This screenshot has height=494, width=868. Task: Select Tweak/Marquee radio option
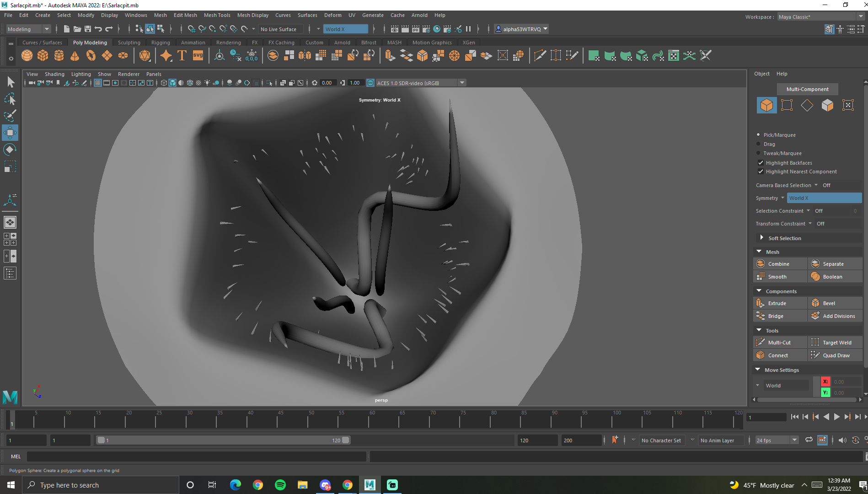coord(758,153)
